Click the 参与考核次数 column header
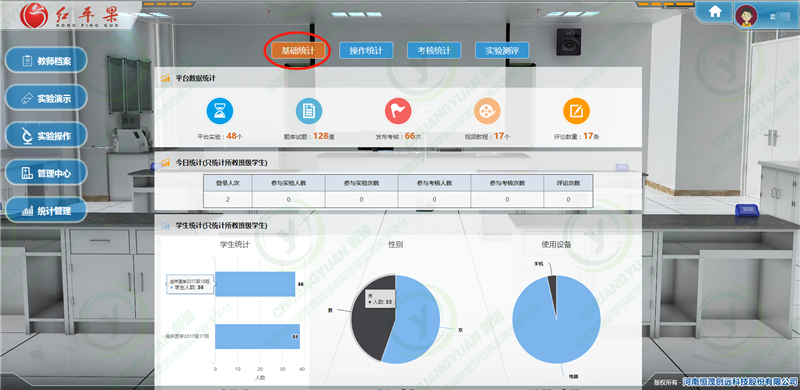 [x=507, y=183]
